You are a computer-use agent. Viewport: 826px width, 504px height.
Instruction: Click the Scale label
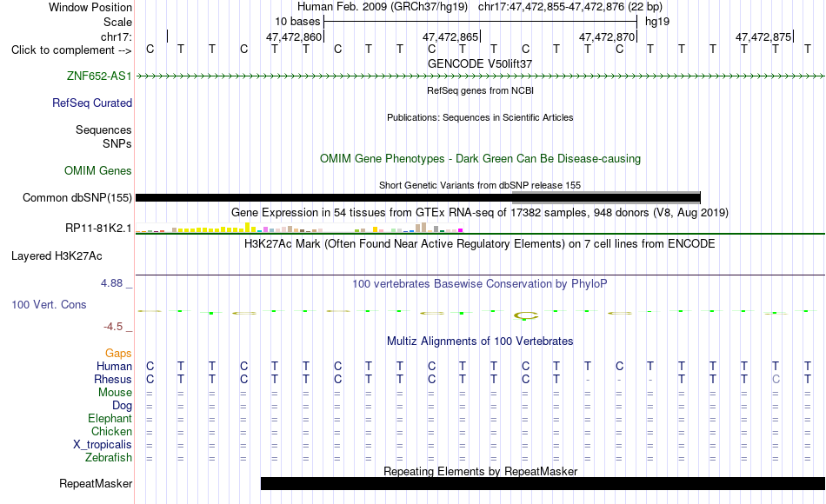[x=117, y=22]
